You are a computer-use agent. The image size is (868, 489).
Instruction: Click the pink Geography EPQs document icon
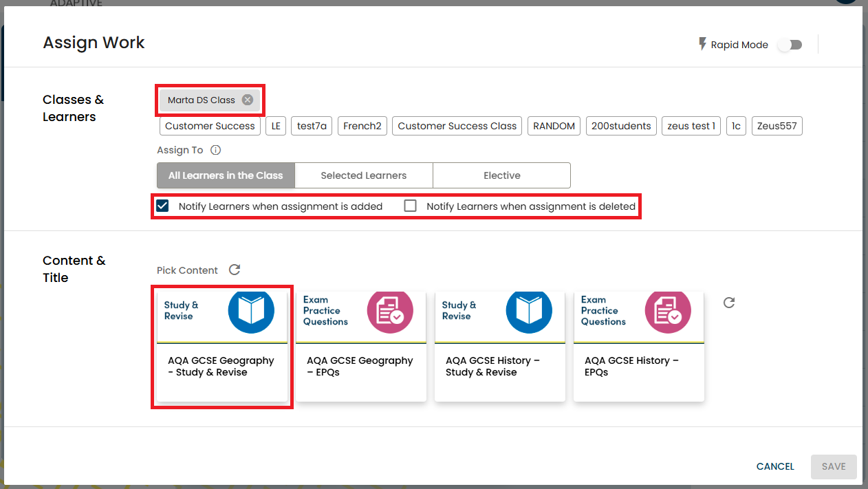[x=390, y=311]
